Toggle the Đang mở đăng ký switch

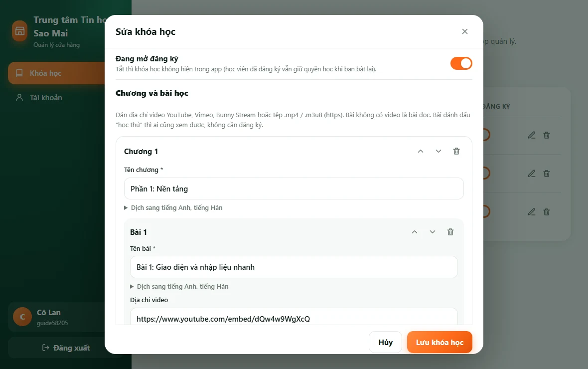(461, 63)
